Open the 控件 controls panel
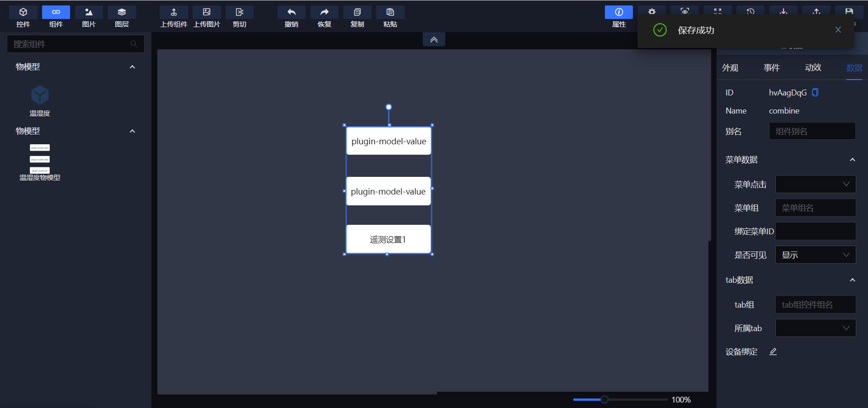The width and height of the screenshot is (868, 408). click(23, 17)
